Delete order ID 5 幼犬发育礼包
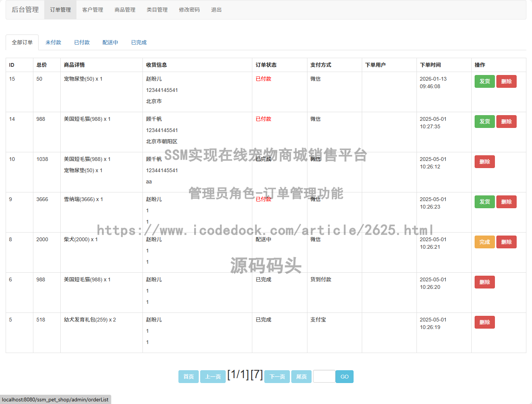 [x=484, y=322]
